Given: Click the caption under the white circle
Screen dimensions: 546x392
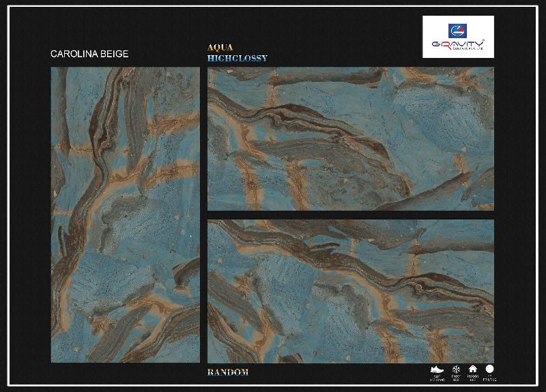Looking at the screenshot, I should [489, 377].
